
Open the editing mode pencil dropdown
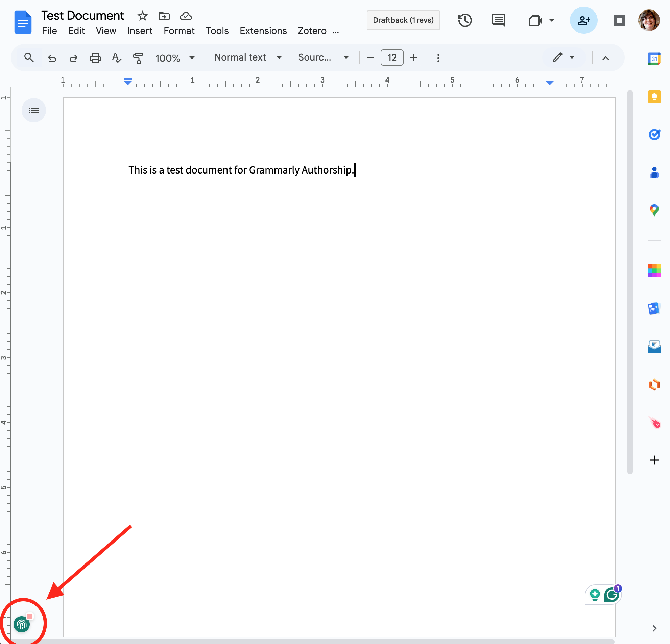click(563, 57)
